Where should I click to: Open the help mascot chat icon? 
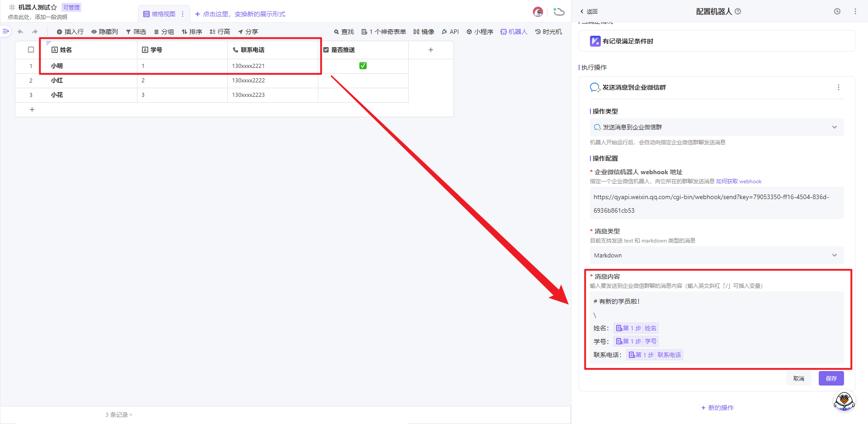(844, 401)
